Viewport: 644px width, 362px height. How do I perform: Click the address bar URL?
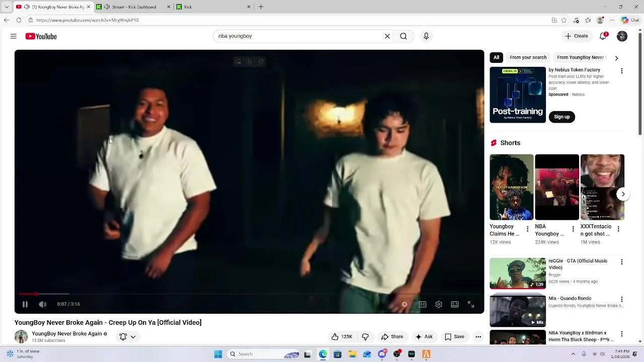pos(88,20)
